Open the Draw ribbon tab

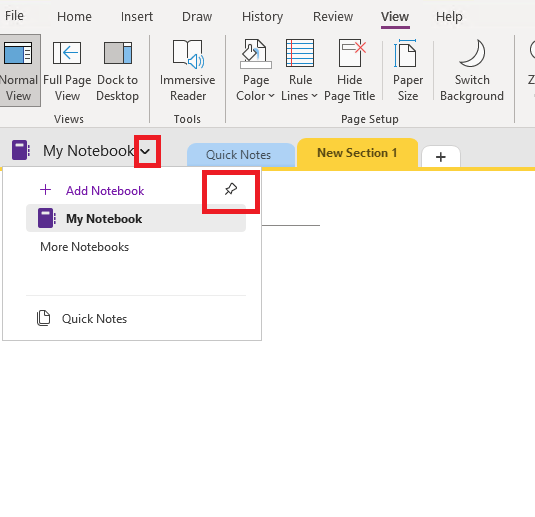(x=197, y=16)
